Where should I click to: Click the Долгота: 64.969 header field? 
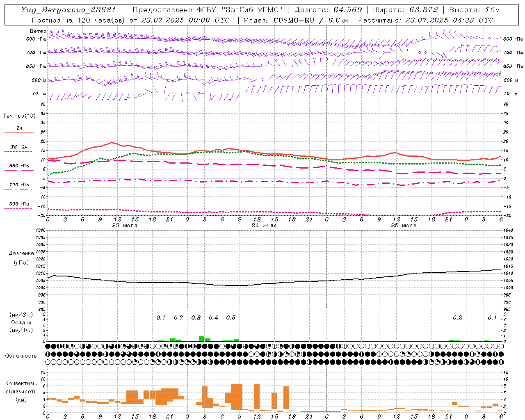click(x=328, y=10)
